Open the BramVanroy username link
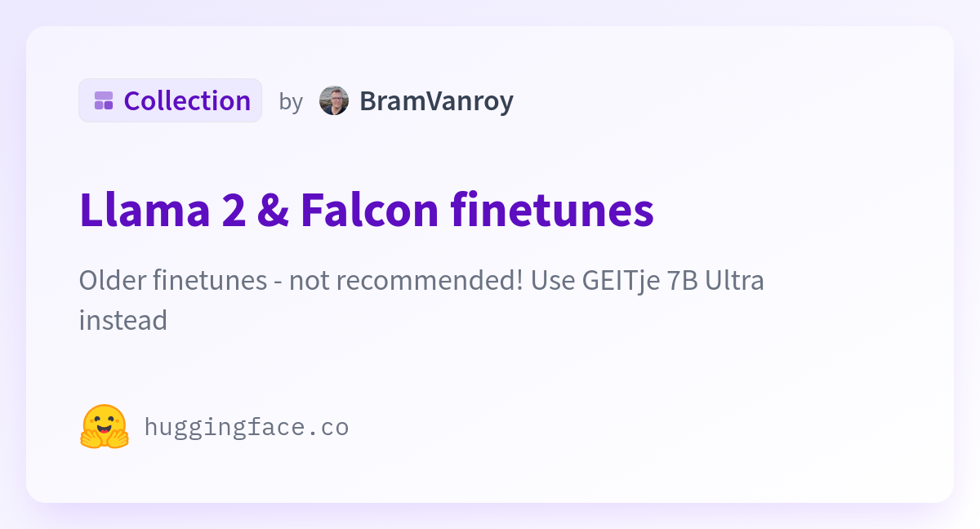Image resolution: width=980 pixels, height=529 pixels. [436, 100]
